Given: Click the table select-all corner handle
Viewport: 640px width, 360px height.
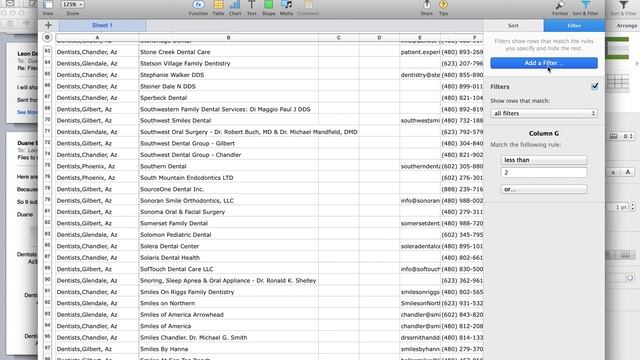Looking at the screenshot, I should (x=47, y=38).
